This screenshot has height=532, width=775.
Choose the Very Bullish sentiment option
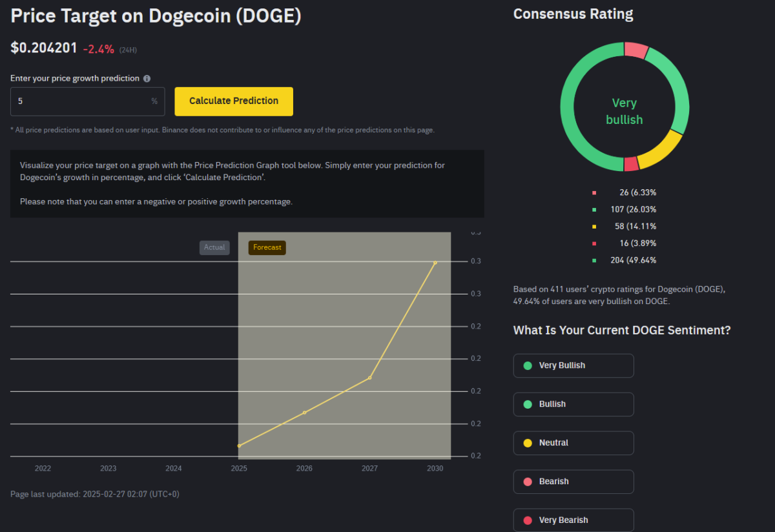[x=573, y=365]
